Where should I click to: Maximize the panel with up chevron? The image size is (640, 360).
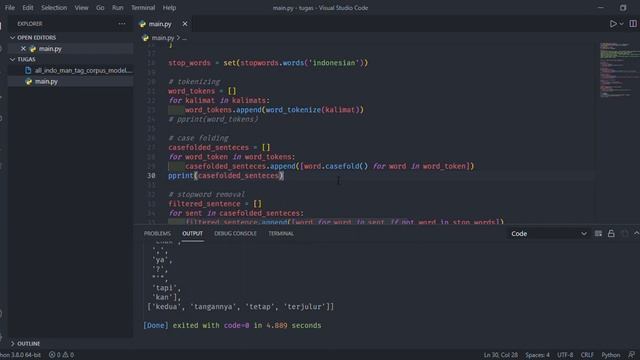point(636,233)
